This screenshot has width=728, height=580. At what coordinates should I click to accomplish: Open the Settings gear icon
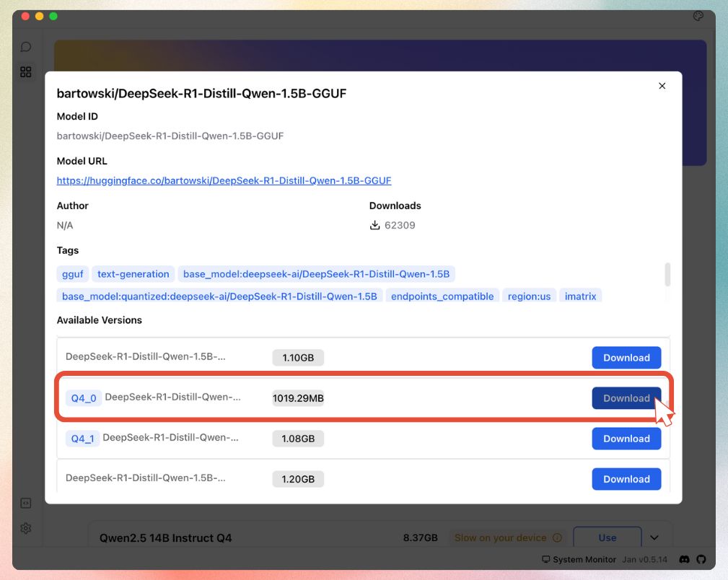tap(26, 528)
